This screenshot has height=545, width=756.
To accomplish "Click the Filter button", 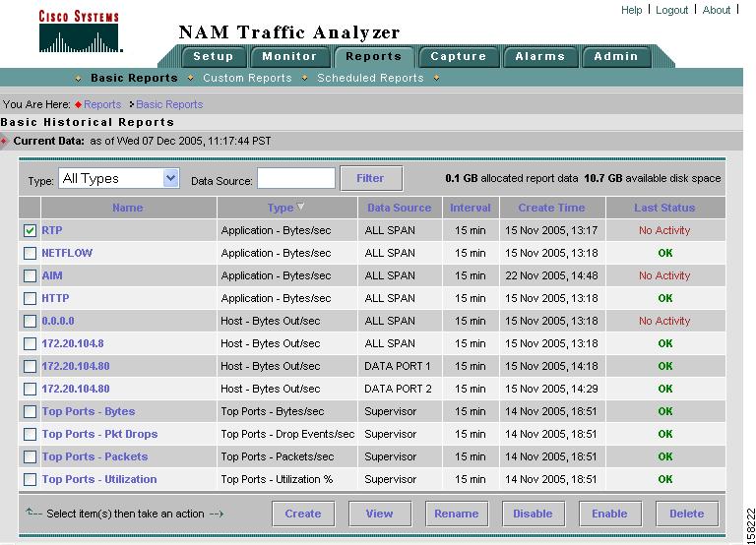I will point(371,178).
